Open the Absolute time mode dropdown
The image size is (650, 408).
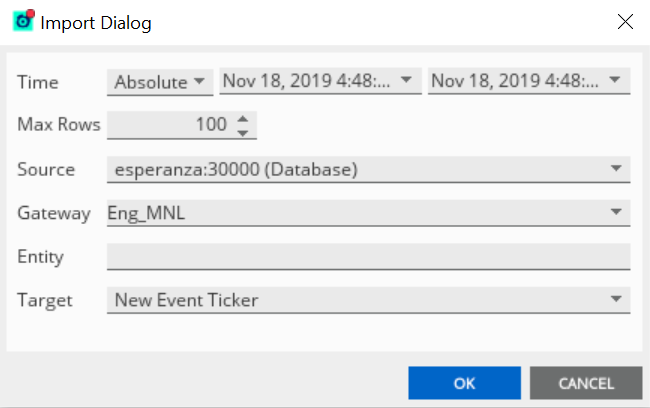pyautogui.click(x=160, y=82)
